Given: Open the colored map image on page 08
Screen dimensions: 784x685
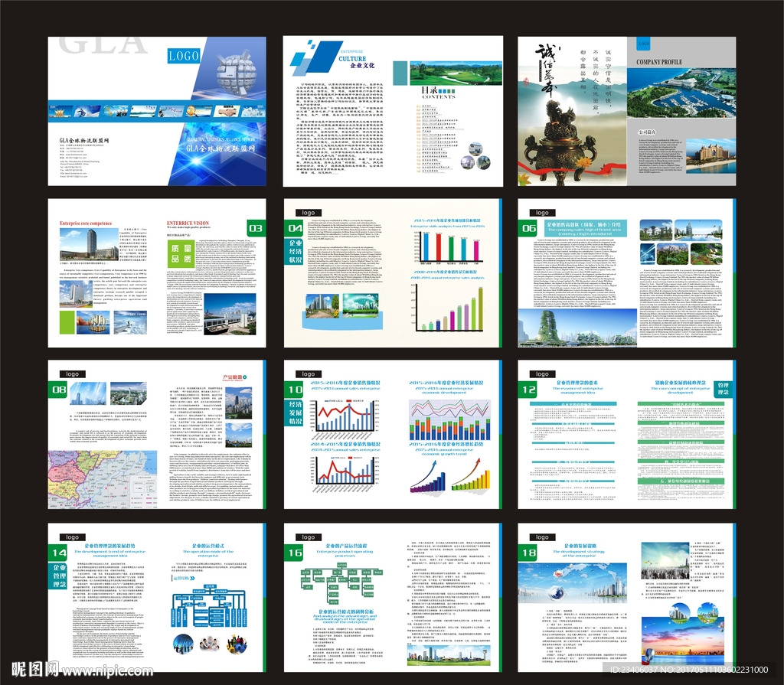Looking at the screenshot, I should [103, 479].
